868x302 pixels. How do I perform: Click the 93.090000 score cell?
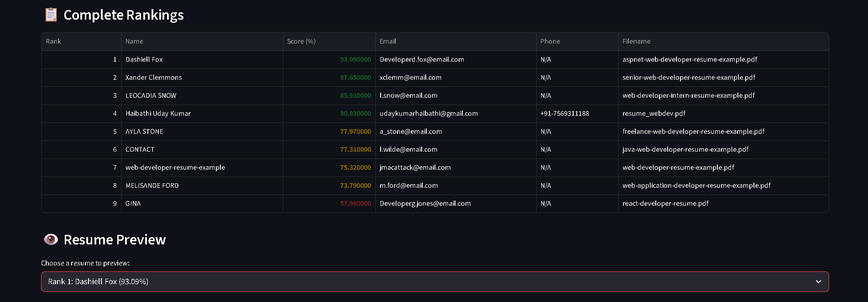point(329,60)
